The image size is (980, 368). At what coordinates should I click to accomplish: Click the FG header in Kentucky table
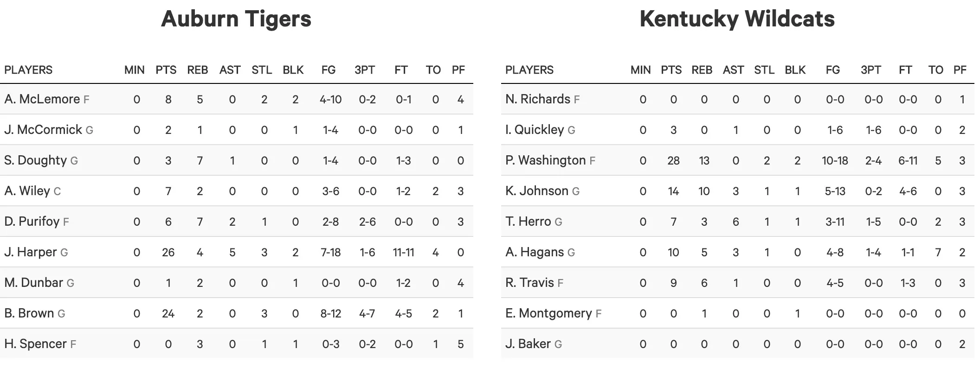tap(832, 70)
